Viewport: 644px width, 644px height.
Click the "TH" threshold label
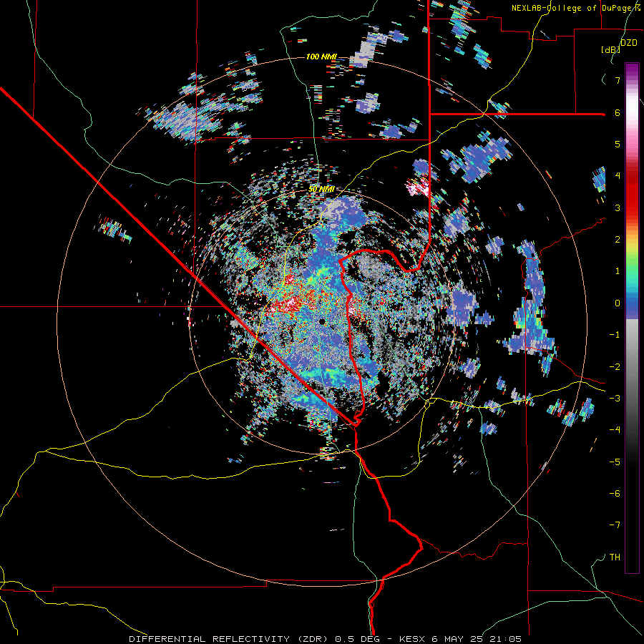[x=615, y=557]
